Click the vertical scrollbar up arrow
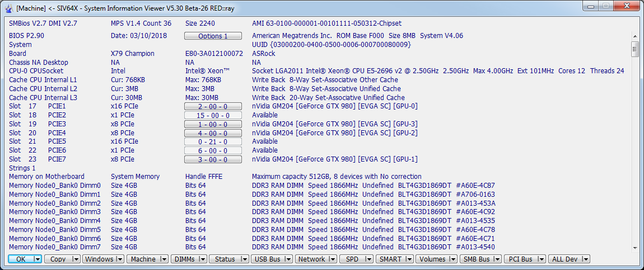Screen dimensions: 644x270 click(635, 36)
